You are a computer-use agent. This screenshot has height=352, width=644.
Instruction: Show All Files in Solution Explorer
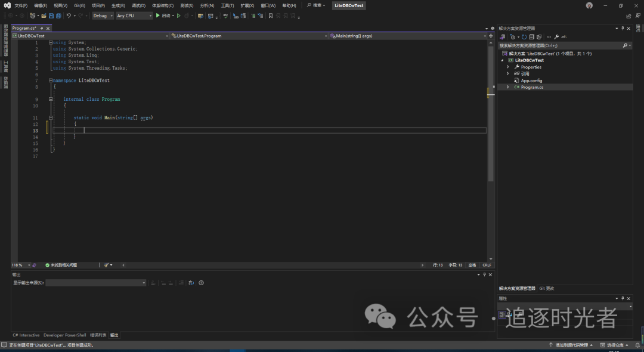[539, 37]
